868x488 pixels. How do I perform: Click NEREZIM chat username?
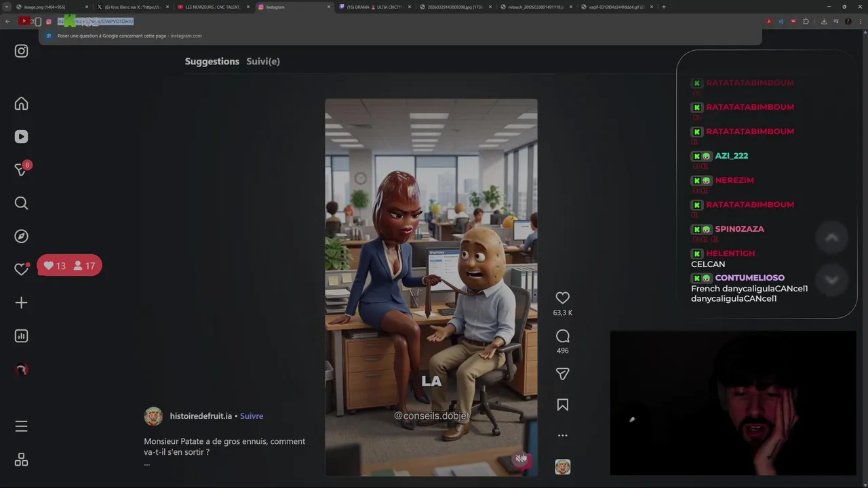[x=734, y=180]
